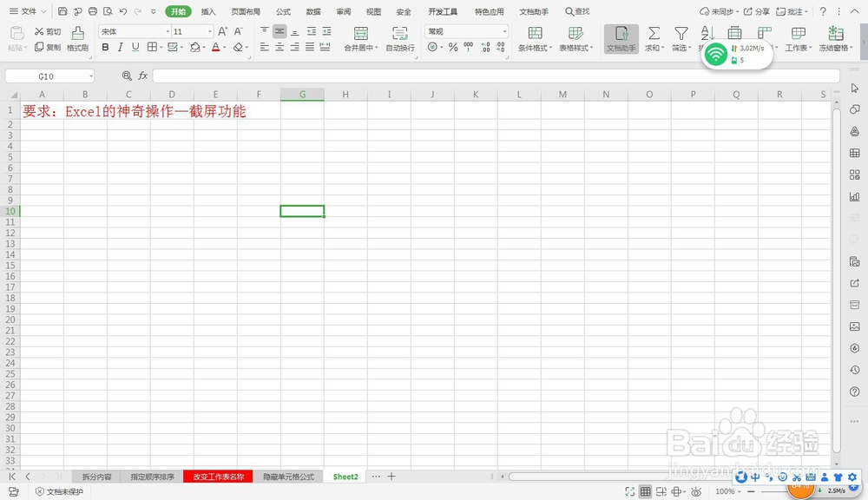Image resolution: width=868 pixels, height=500 pixels.
Task: Click the clear/eraser icon
Action: (238, 47)
